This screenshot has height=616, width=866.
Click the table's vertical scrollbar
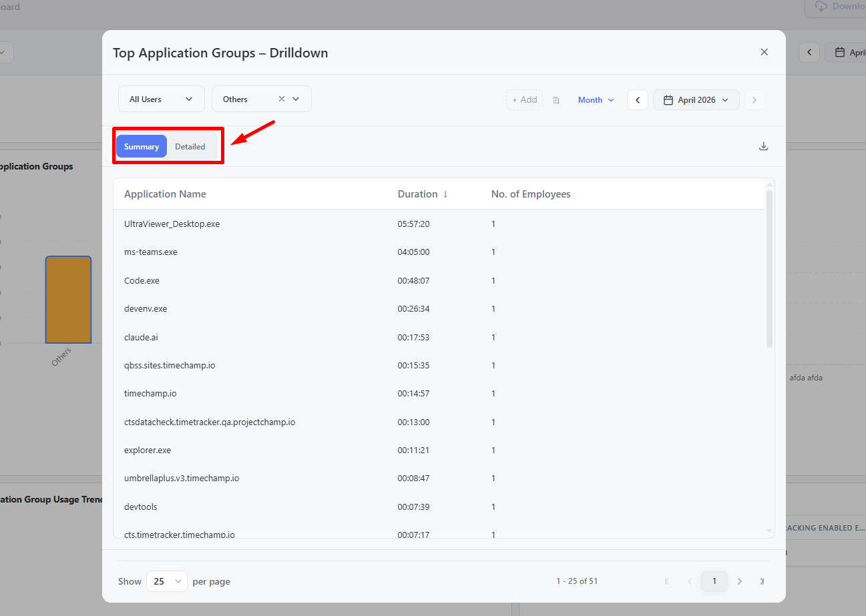click(769, 268)
